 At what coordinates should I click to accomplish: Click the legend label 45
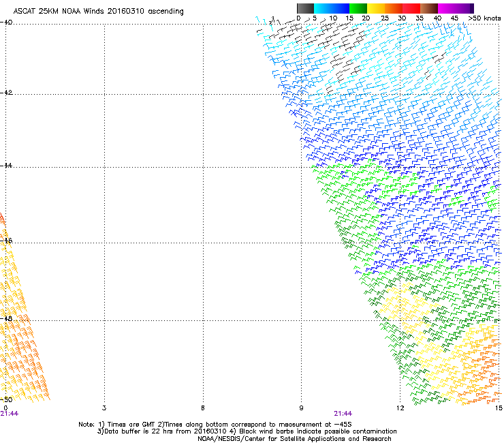[x=454, y=18]
